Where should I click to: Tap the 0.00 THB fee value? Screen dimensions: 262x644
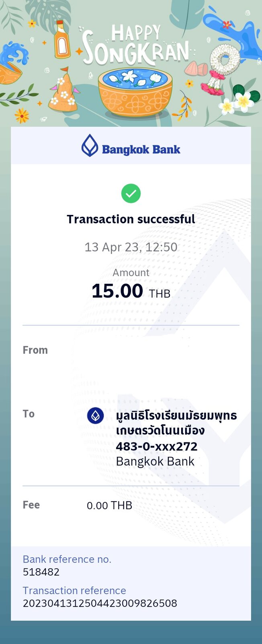point(109,506)
